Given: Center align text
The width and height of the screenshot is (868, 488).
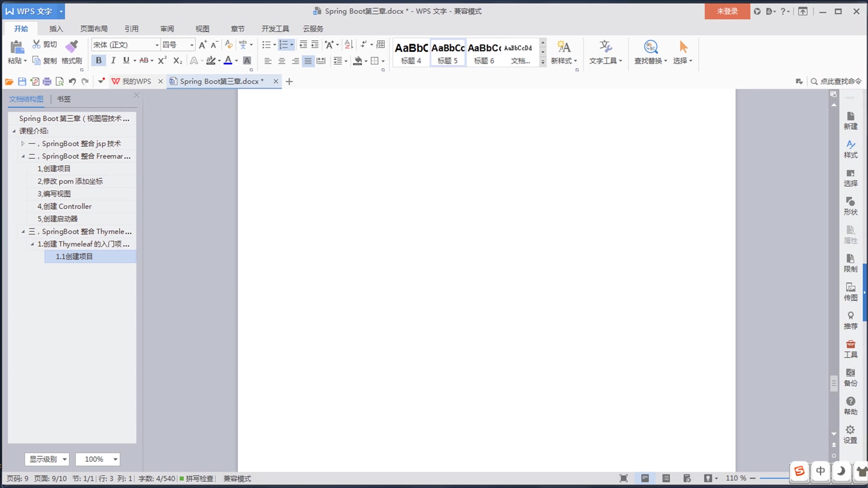Looking at the screenshot, I should click(x=282, y=61).
